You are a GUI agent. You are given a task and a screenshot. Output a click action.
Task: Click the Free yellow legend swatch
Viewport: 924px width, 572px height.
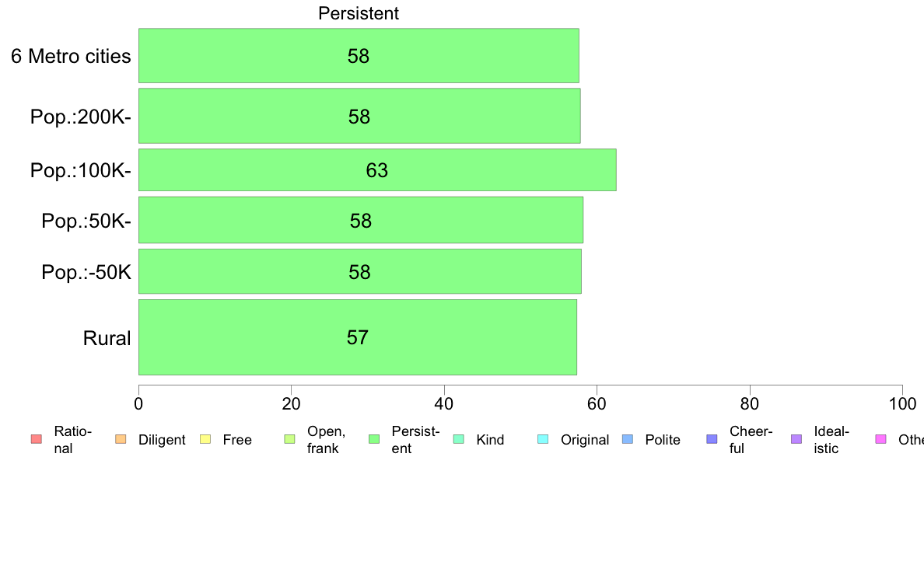click(x=205, y=439)
